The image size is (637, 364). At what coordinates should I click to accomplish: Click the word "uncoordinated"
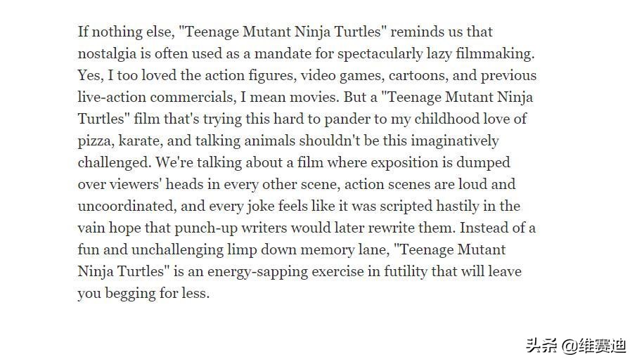[x=125, y=207]
